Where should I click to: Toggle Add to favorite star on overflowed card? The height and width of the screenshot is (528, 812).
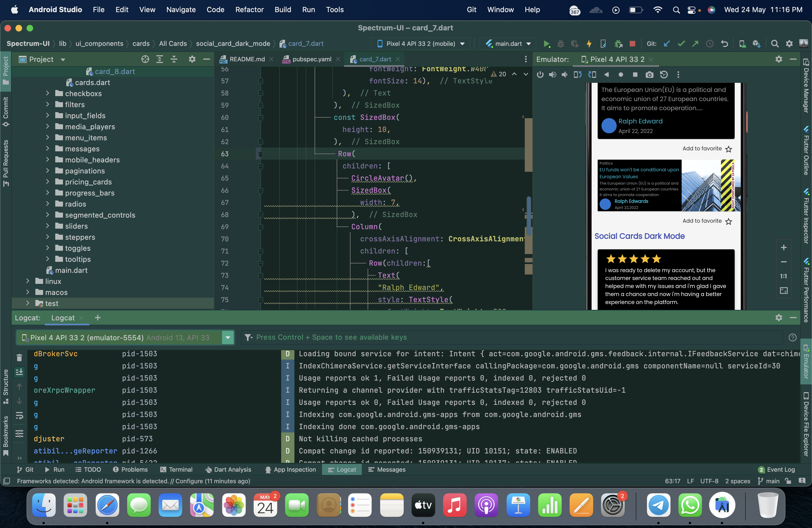point(728,222)
